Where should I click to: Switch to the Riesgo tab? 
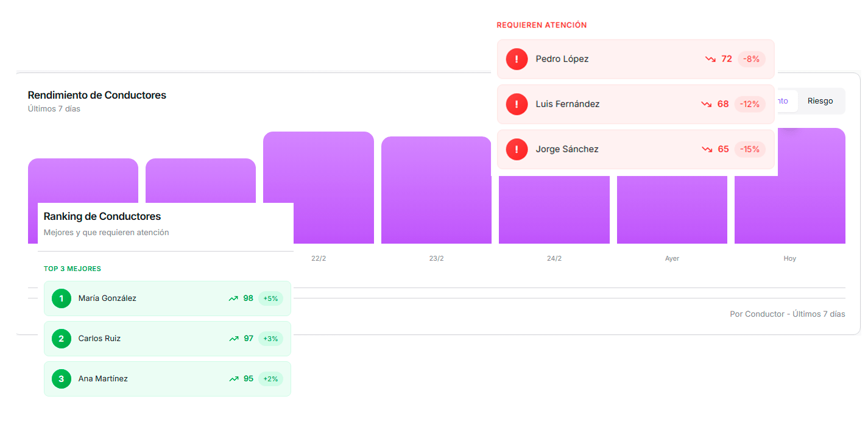(x=820, y=101)
